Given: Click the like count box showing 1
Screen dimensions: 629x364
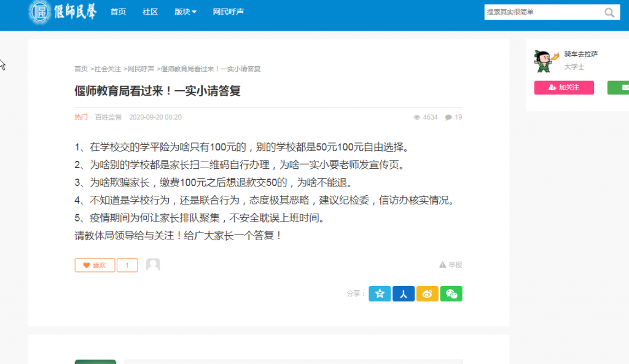Looking at the screenshot, I should tap(127, 265).
